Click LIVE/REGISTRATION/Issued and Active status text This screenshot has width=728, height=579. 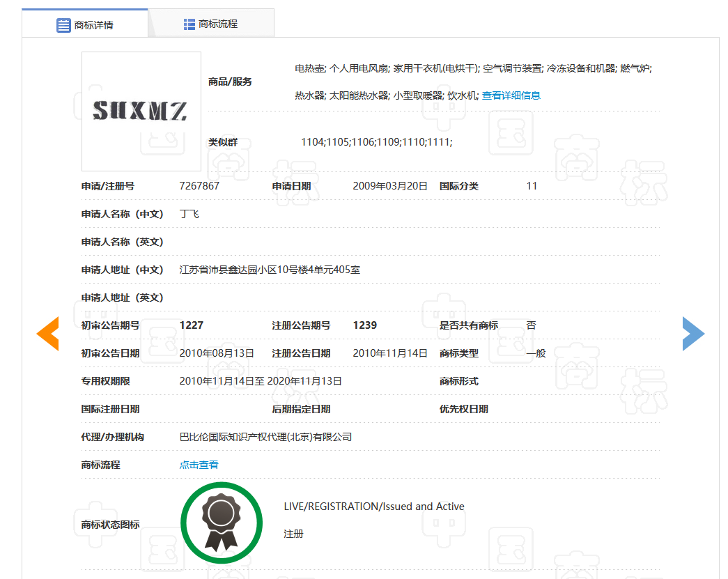374,507
